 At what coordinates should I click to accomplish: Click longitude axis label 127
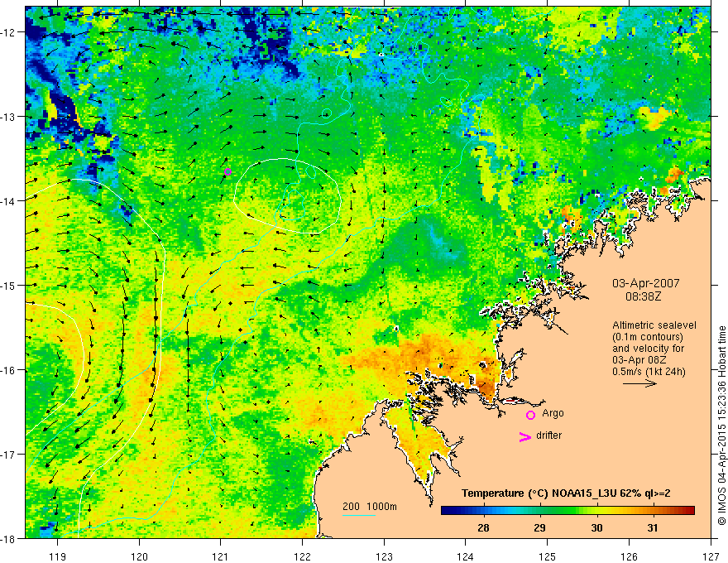tap(711, 556)
